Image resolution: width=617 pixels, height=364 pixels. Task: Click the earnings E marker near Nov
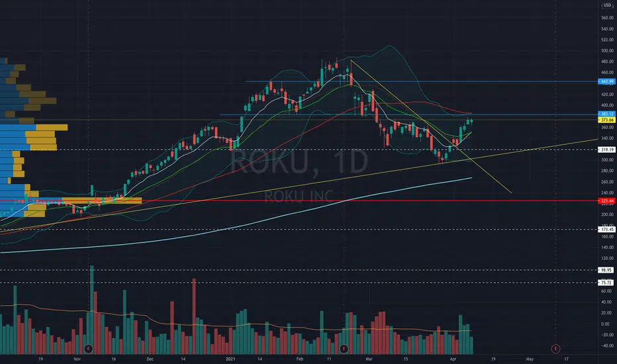(x=88, y=348)
